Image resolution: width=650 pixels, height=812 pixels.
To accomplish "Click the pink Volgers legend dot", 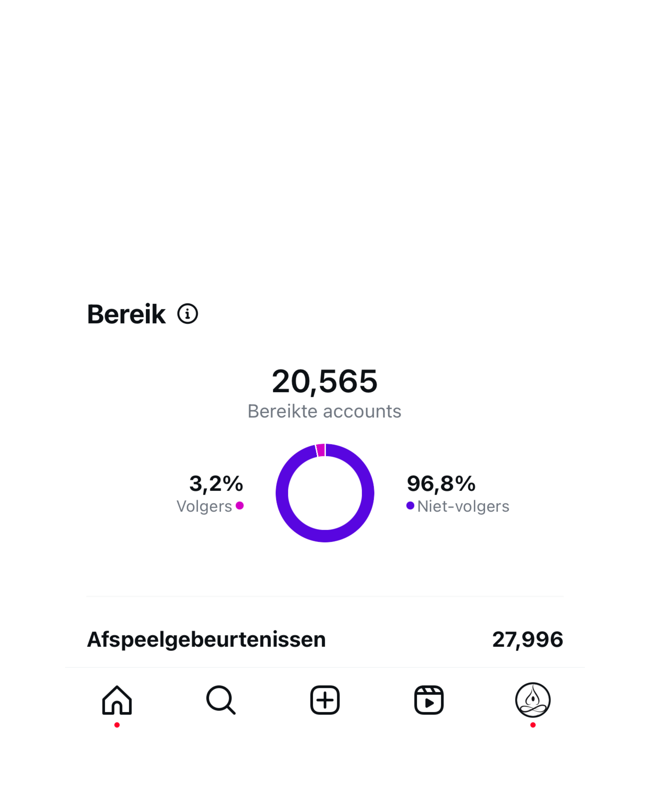I will [x=240, y=505].
